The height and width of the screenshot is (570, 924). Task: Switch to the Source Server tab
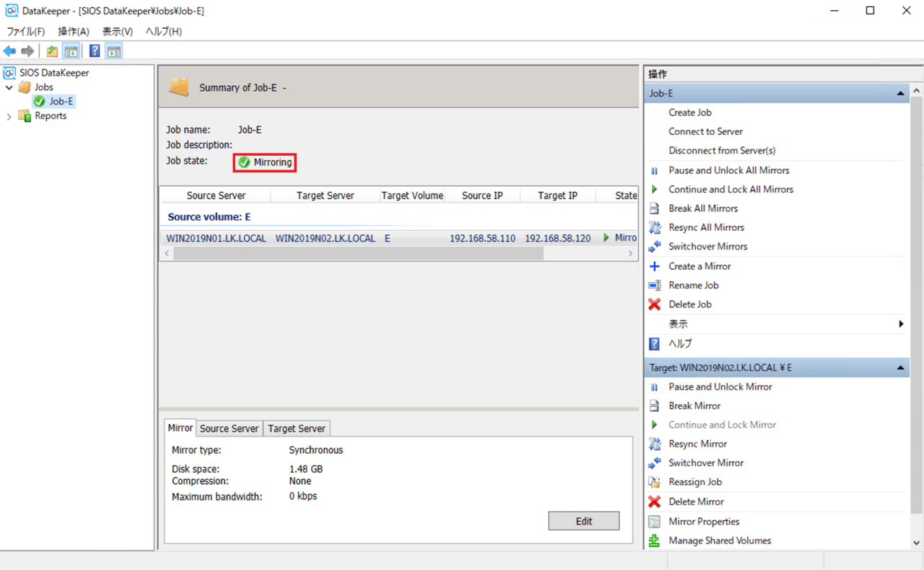pyautogui.click(x=229, y=429)
